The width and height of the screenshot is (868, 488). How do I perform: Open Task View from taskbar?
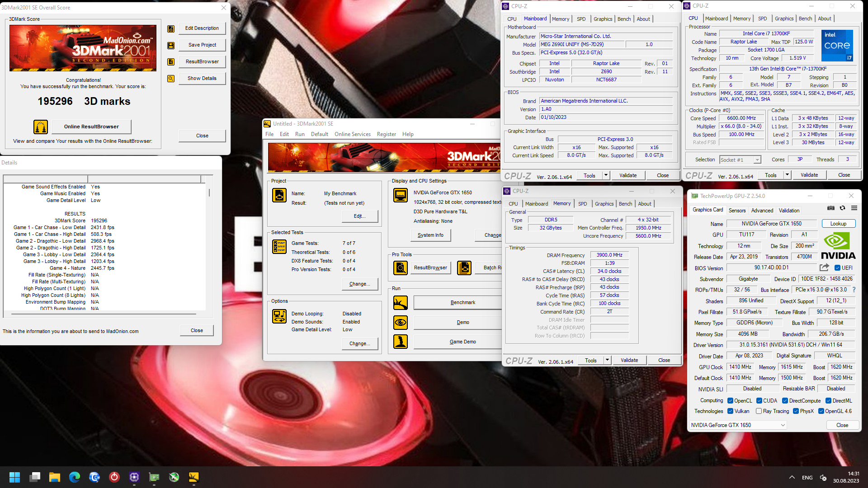[35, 477]
